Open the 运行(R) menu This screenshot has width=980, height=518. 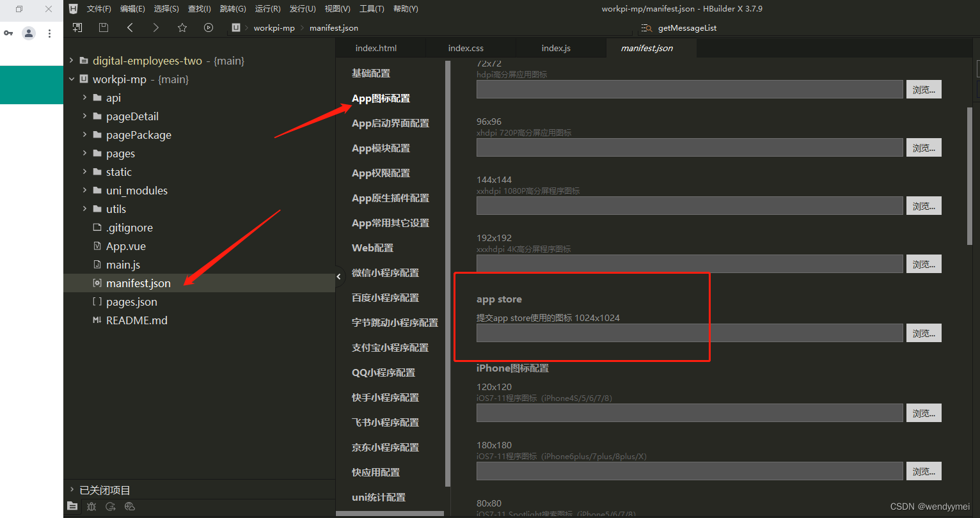pyautogui.click(x=267, y=9)
